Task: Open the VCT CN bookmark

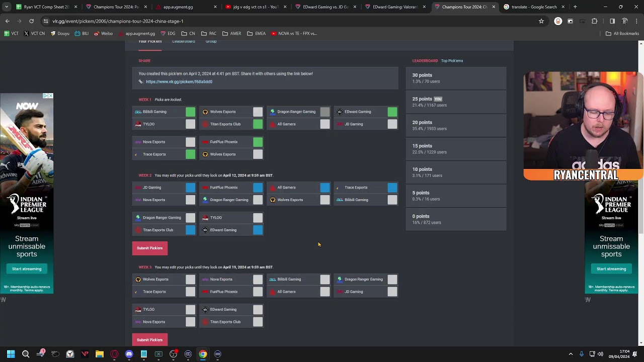Action: (34, 34)
